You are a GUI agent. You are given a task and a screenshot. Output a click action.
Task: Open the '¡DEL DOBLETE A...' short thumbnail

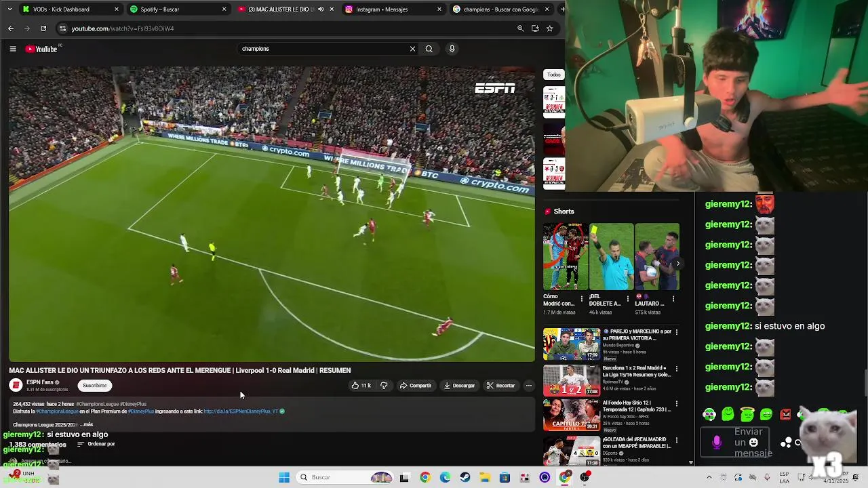(x=611, y=256)
